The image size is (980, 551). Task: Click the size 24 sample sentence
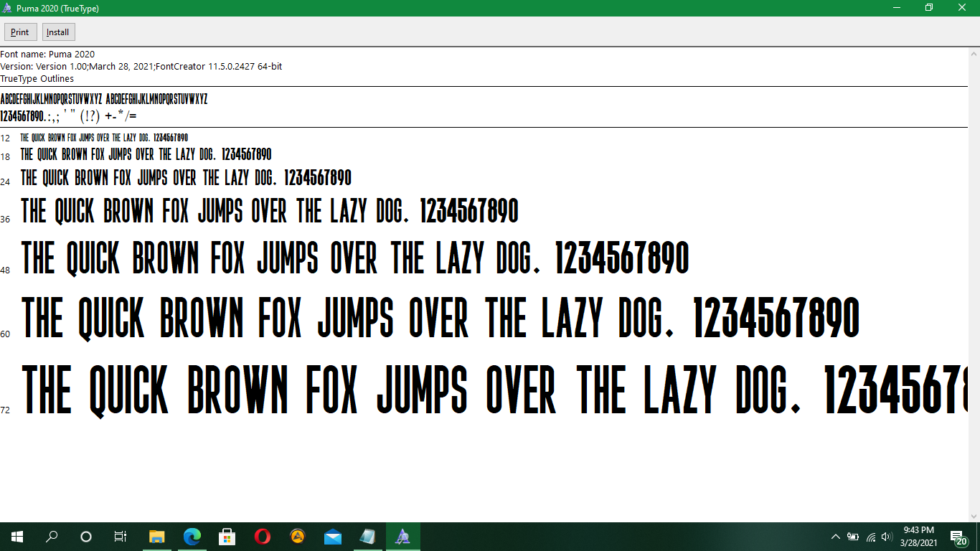187,177
